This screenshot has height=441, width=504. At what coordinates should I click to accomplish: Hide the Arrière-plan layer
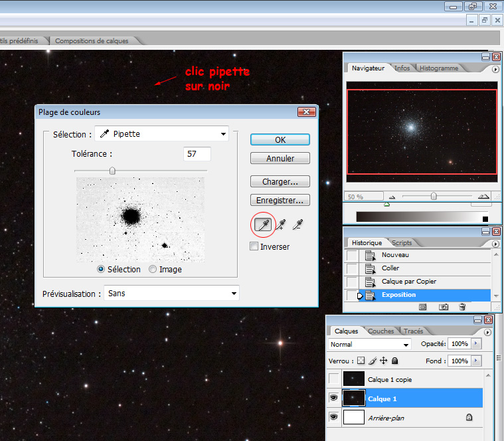pyautogui.click(x=334, y=417)
